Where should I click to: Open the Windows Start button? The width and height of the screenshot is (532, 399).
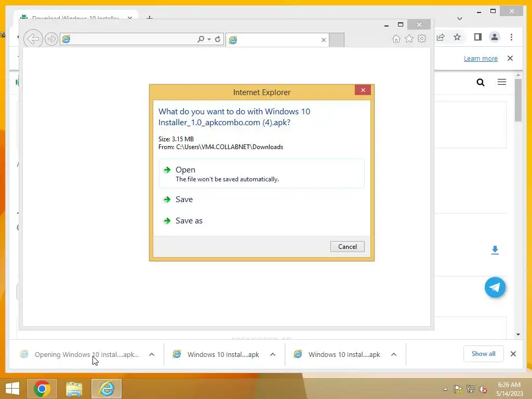12,389
